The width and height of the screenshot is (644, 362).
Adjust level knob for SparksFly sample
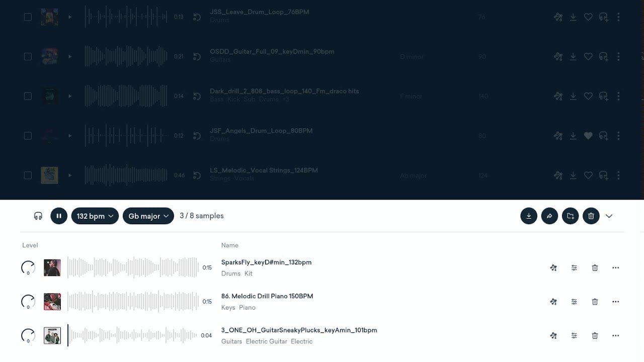click(x=28, y=268)
